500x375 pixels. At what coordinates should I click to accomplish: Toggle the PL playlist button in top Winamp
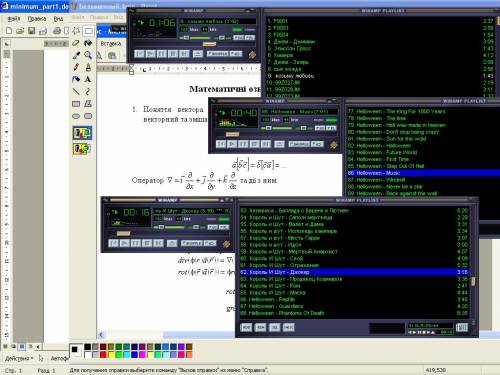click(x=250, y=38)
